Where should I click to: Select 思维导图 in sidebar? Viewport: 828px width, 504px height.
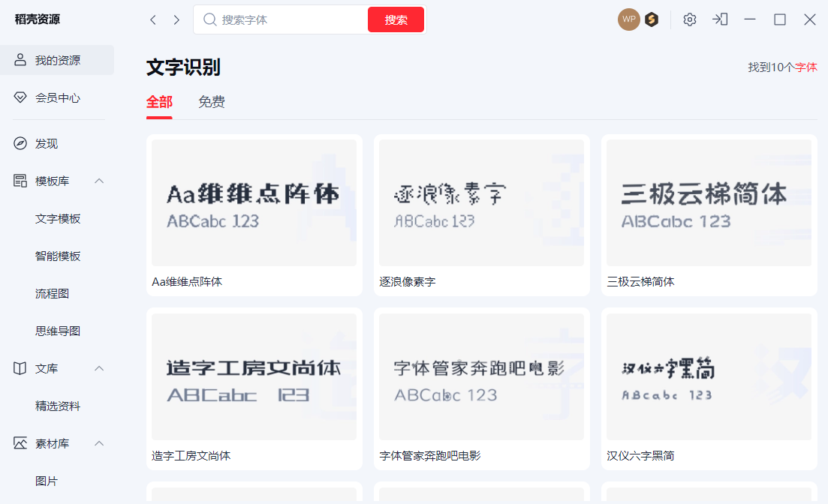coord(58,331)
